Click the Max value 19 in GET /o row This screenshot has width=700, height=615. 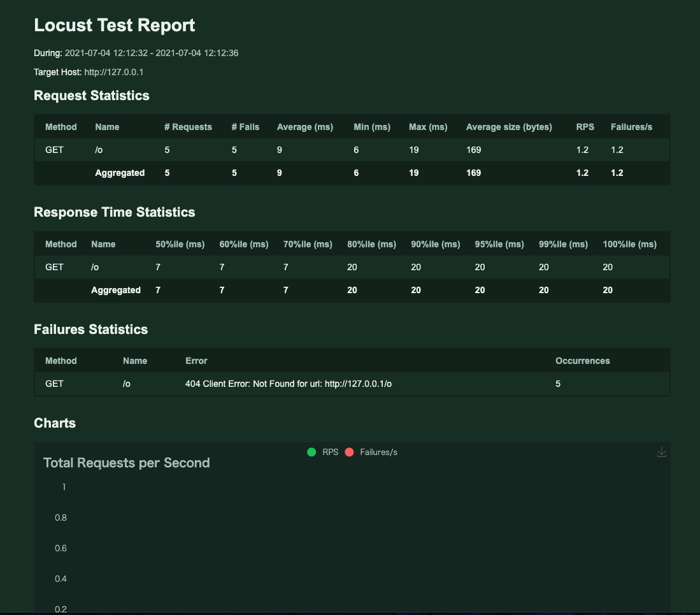click(414, 150)
